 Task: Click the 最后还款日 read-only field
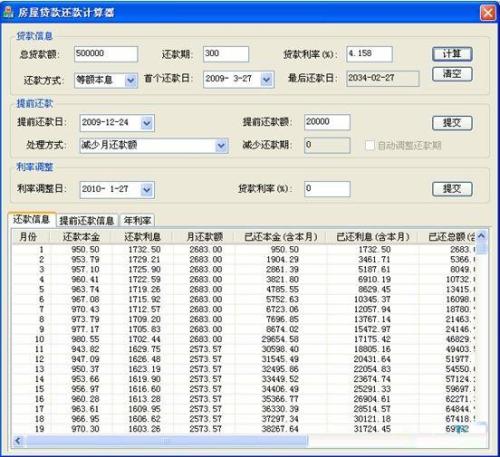pos(382,79)
